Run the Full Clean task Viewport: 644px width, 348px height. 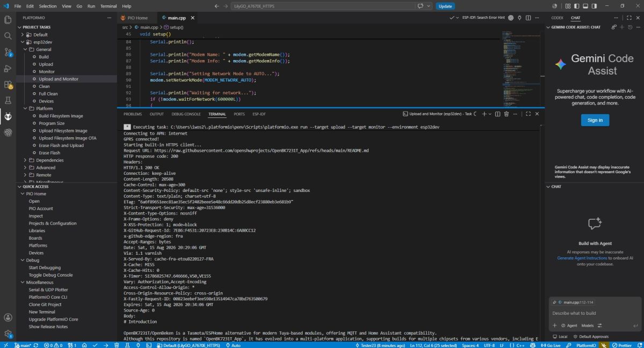tap(48, 93)
